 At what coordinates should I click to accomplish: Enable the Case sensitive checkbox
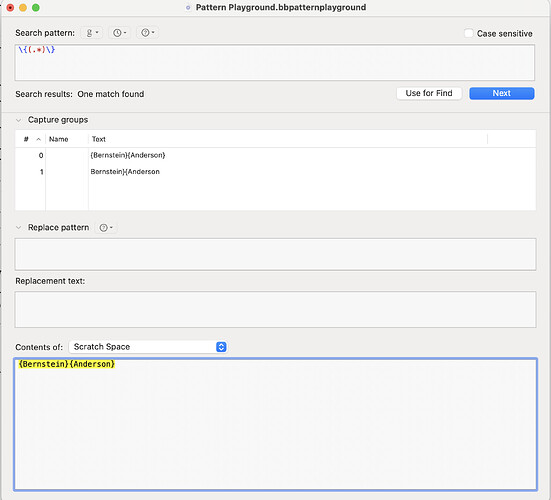pyautogui.click(x=468, y=33)
